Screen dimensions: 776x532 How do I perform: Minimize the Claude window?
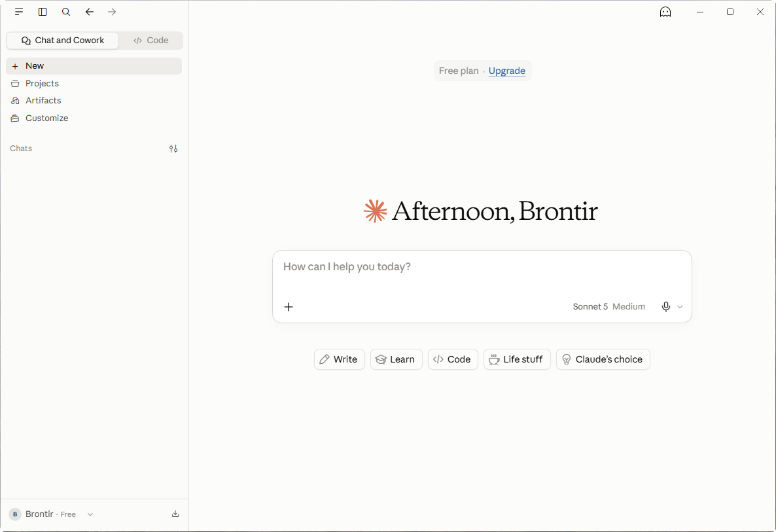pos(700,12)
